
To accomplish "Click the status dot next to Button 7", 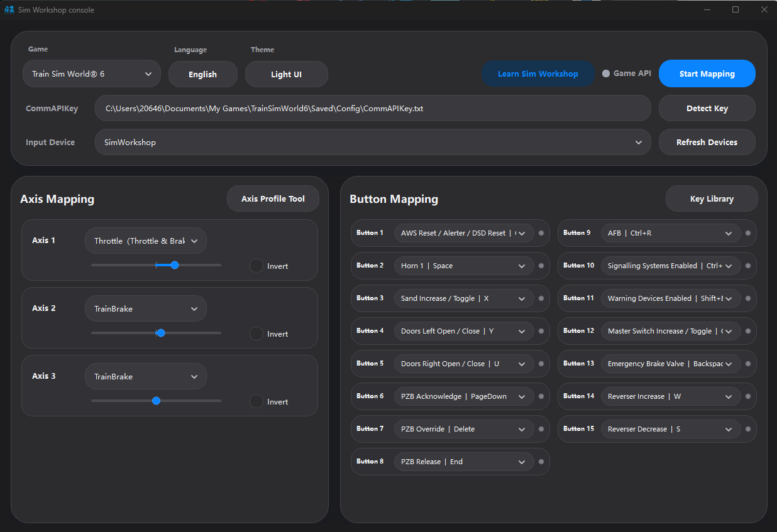I will click(x=541, y=429).
